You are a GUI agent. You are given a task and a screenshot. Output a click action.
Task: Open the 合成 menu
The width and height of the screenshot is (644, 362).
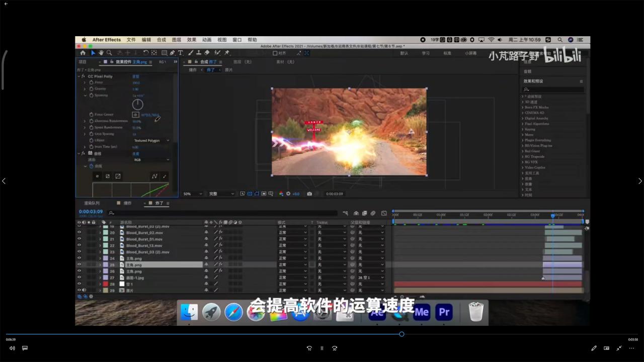pyautogui.click(x=161, y=40)
